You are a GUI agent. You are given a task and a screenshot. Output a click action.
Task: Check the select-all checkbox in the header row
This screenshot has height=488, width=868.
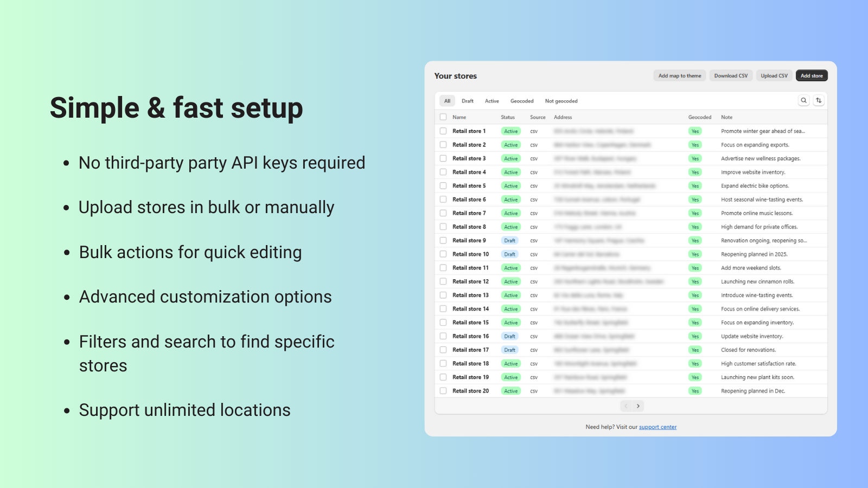point(443,117)
